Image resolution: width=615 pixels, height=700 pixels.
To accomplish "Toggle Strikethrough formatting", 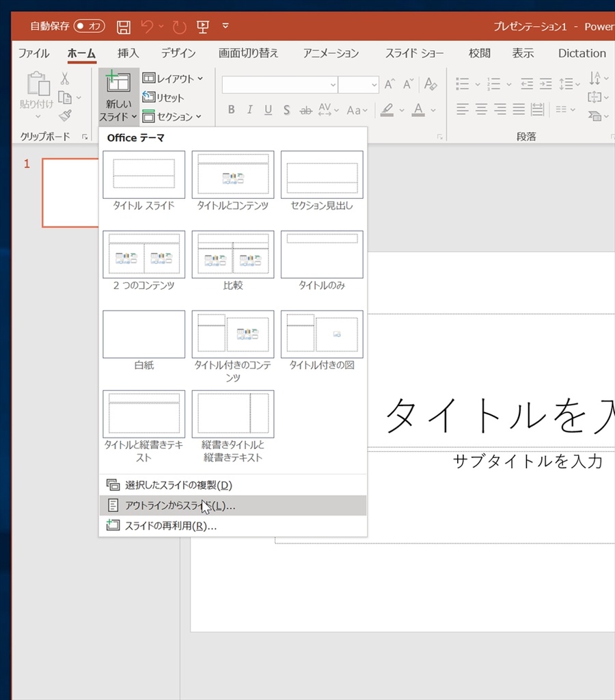I will pos(305,110).
